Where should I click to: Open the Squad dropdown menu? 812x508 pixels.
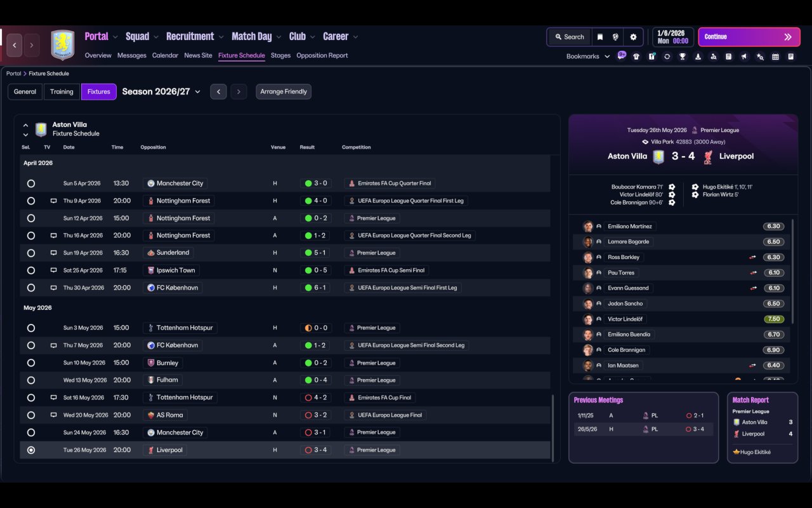click(142, 37)
